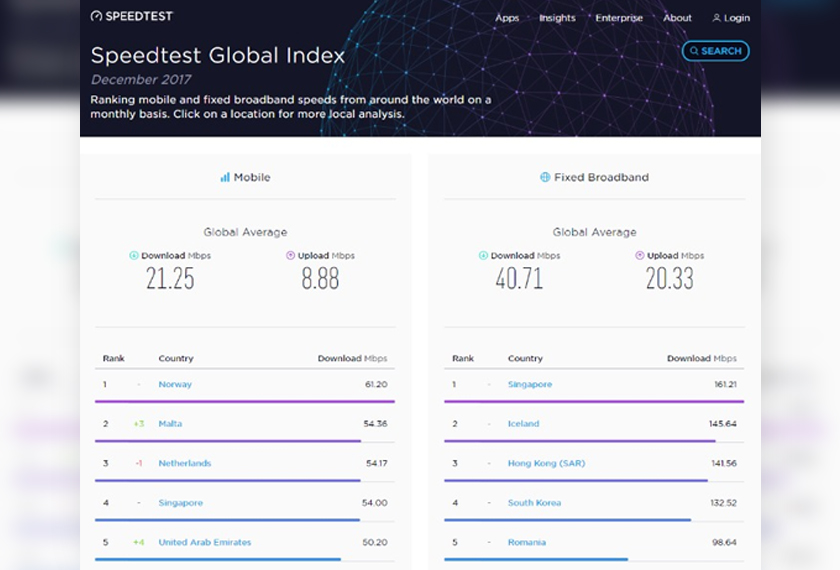Click Norway's purple speed bar
840x570 pixels.
[x=245, y=401]
